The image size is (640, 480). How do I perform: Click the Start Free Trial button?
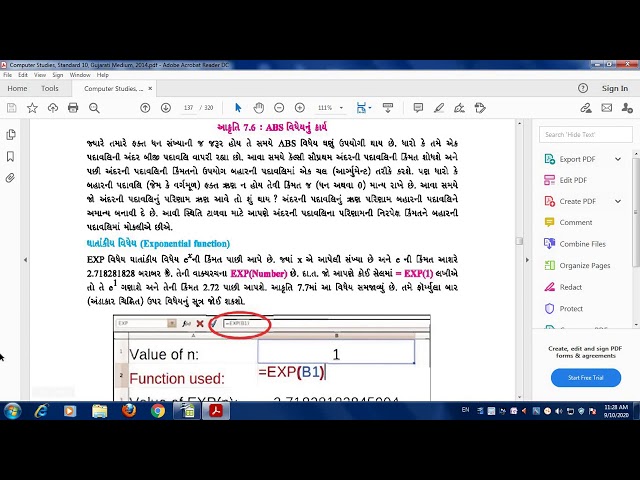(586, 378)
